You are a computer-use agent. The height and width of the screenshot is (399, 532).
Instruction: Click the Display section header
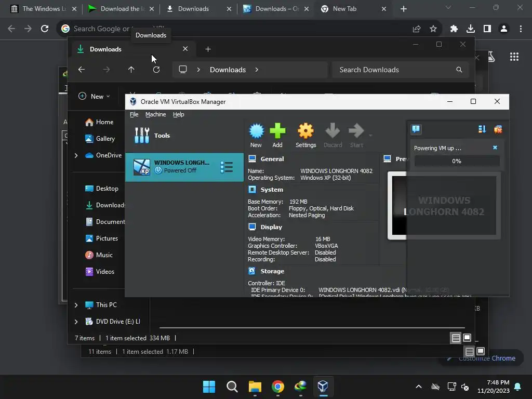[271, 227]
